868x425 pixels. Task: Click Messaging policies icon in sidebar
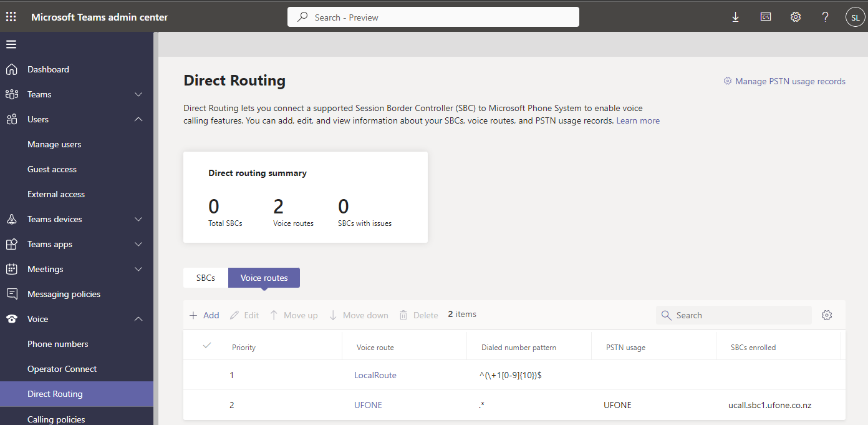(x=11, y=294)
